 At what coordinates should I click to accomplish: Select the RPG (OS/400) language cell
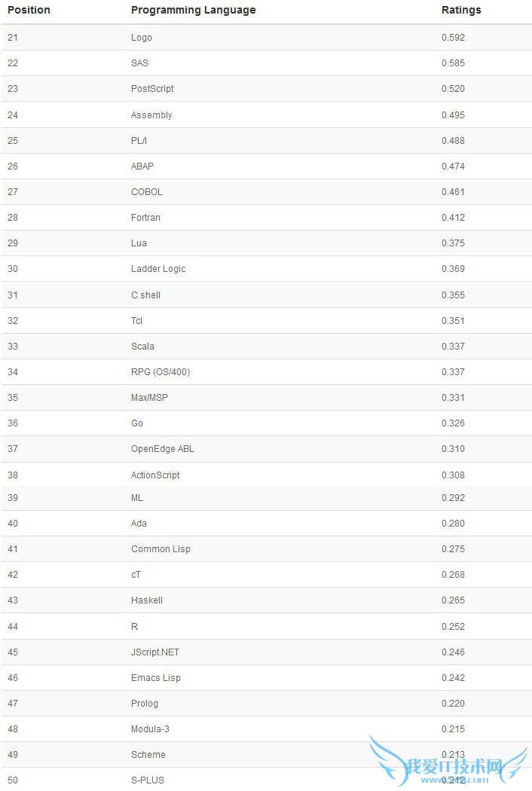coord(161,372)
